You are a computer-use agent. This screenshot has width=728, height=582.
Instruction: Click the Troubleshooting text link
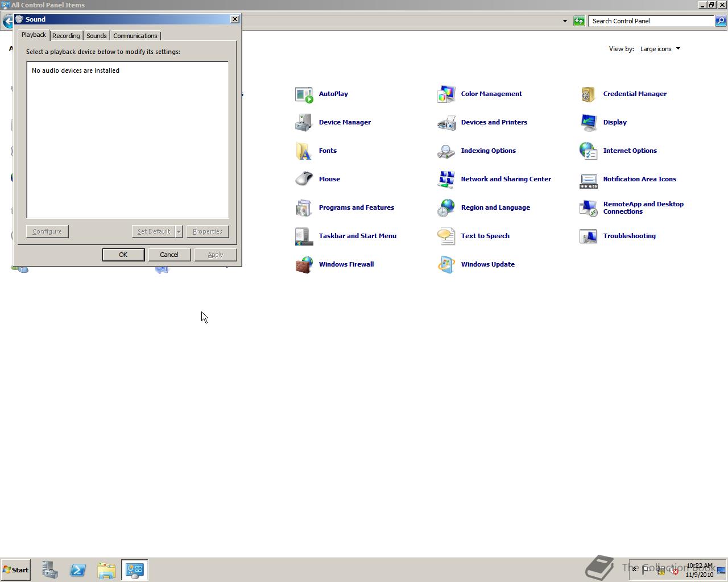point(630,236)
